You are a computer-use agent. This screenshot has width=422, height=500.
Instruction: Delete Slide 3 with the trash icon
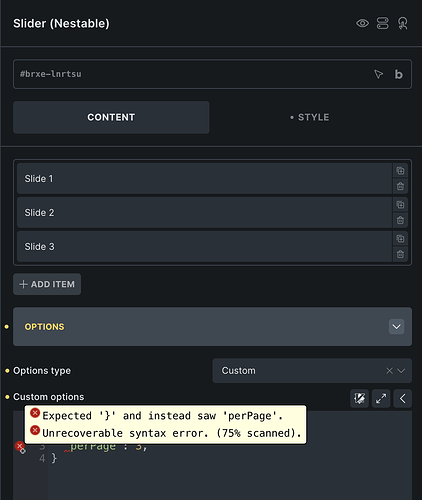point(400,254)
